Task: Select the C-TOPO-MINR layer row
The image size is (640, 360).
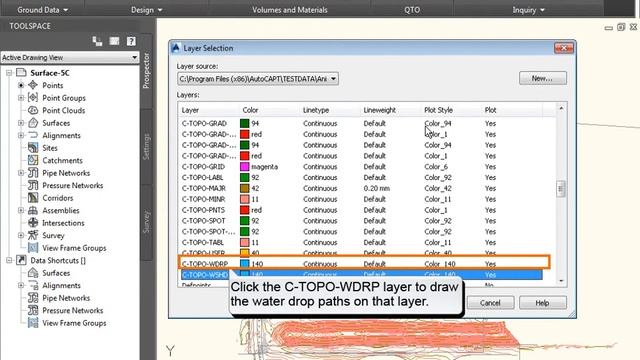Action: [361, 199]
